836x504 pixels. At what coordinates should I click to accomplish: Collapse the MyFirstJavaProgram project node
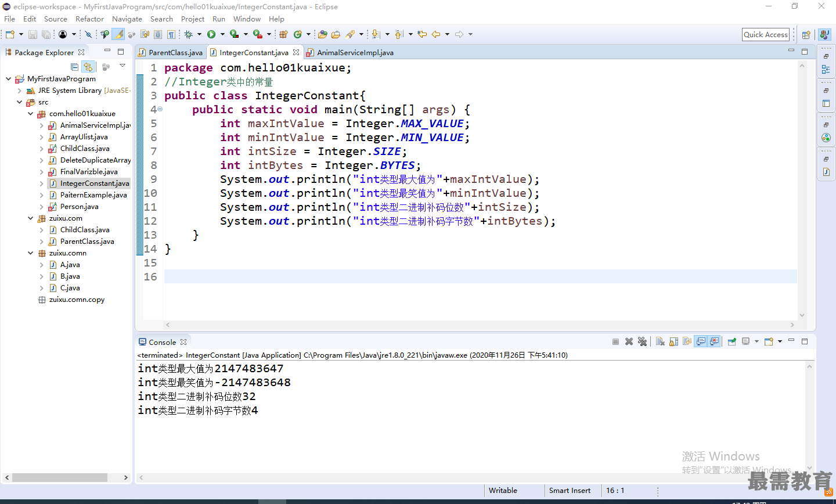pyautogui.click(x=8, y=78)
